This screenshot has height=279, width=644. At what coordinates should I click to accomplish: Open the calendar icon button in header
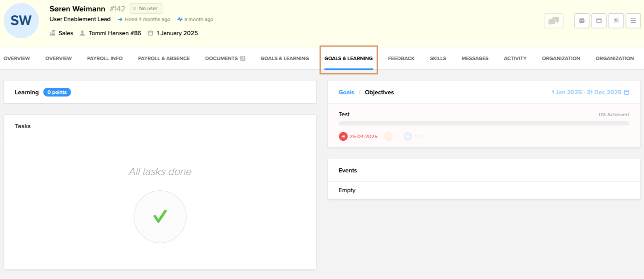click(x=599, y=21)
